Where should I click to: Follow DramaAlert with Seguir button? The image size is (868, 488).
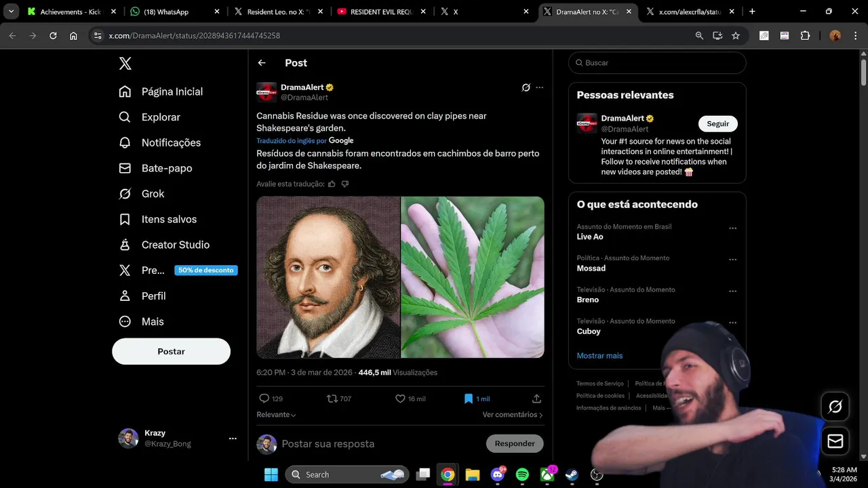pyautogui.click(x=717, y=123)
